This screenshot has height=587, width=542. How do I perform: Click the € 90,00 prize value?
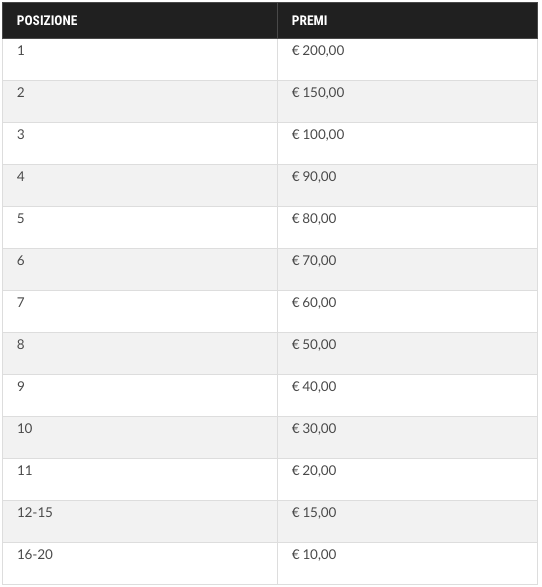click(x=314, y=176)
